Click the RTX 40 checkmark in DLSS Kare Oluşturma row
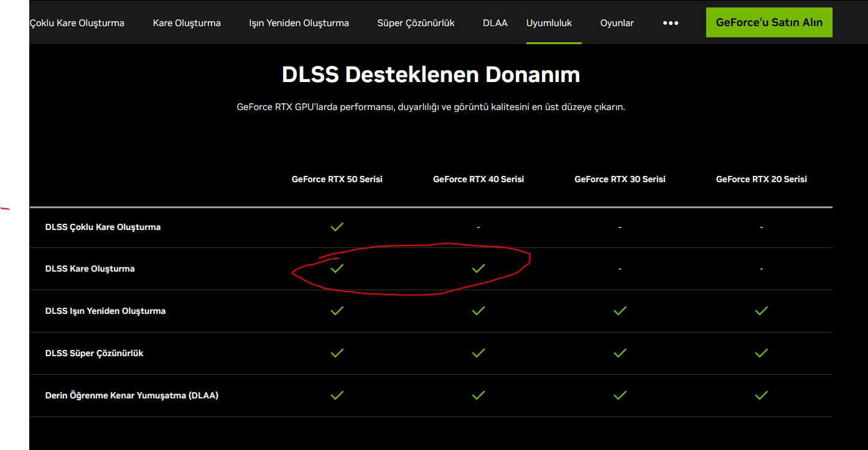The height and width of the screenshot is (450, 868). click(x=478, y=269)
